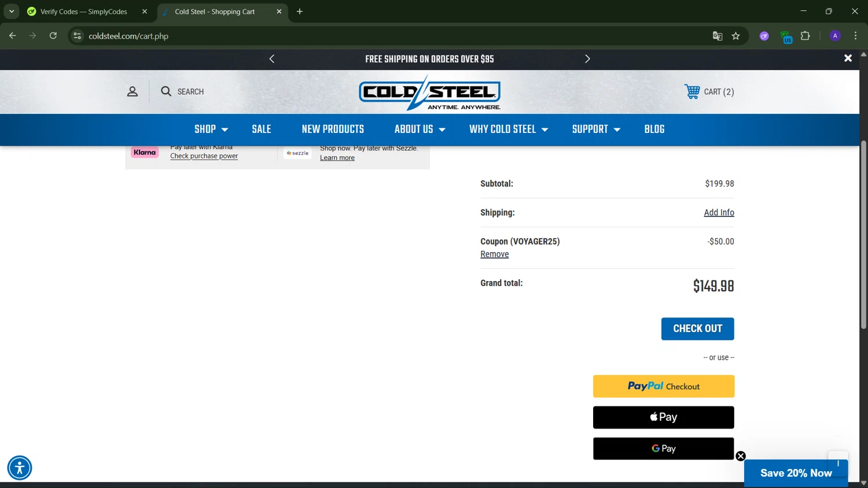Click the CHECK OUT button
Screen dimensions: 868x488
[697, 328]
